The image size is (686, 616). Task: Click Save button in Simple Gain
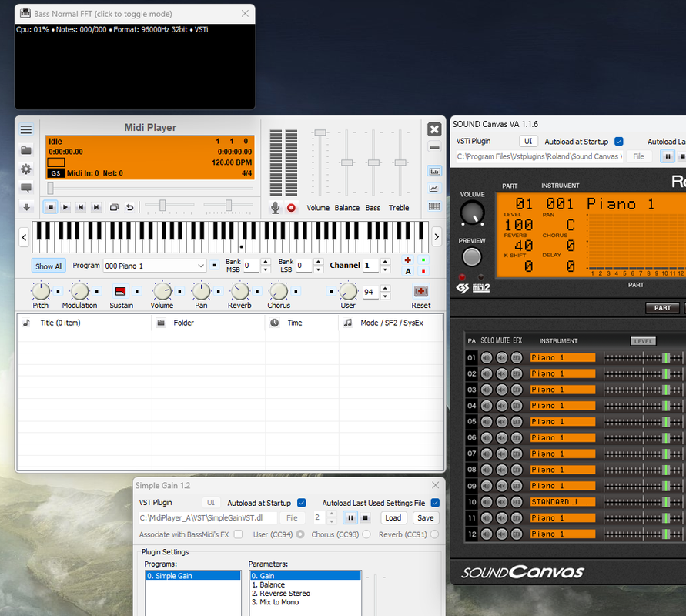tap(425, 518)
